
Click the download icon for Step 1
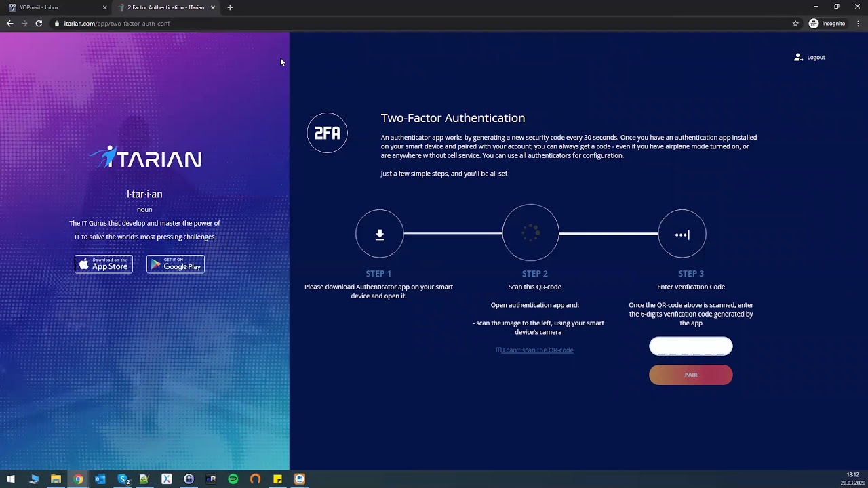click(x=380, y=234)
